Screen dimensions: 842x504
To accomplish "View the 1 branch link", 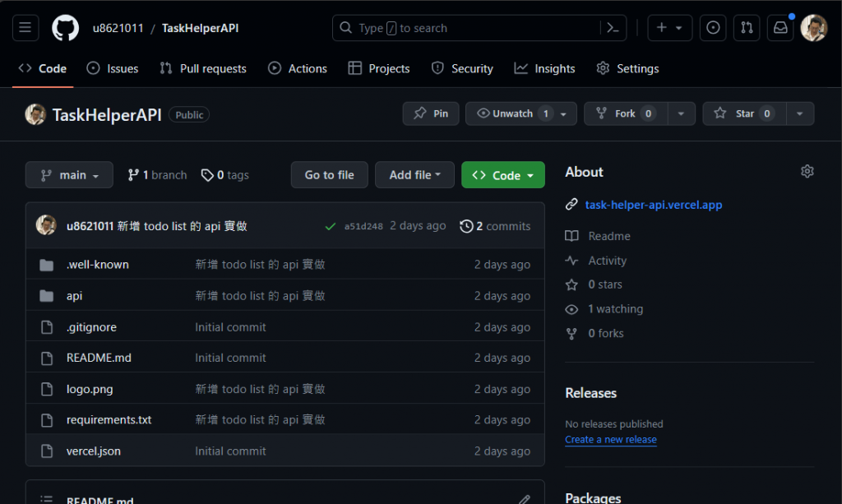I will (157, 175).
